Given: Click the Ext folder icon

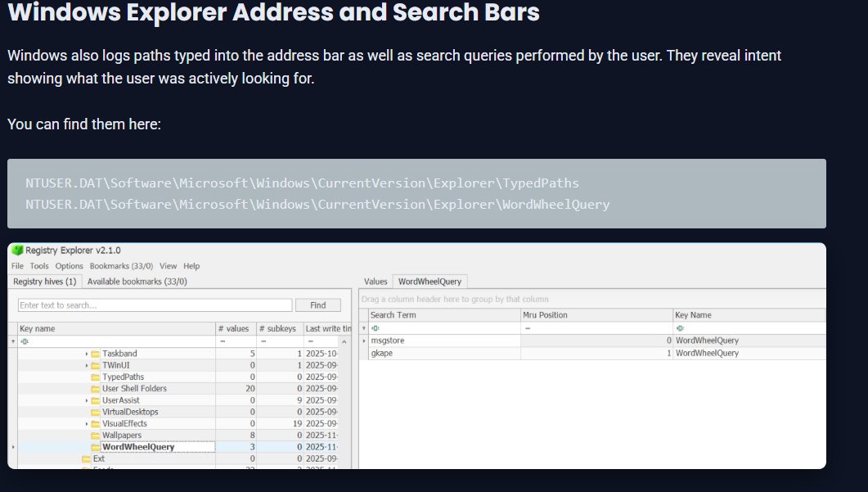Looking at the screenshot, I should click(x=86, y=458).
